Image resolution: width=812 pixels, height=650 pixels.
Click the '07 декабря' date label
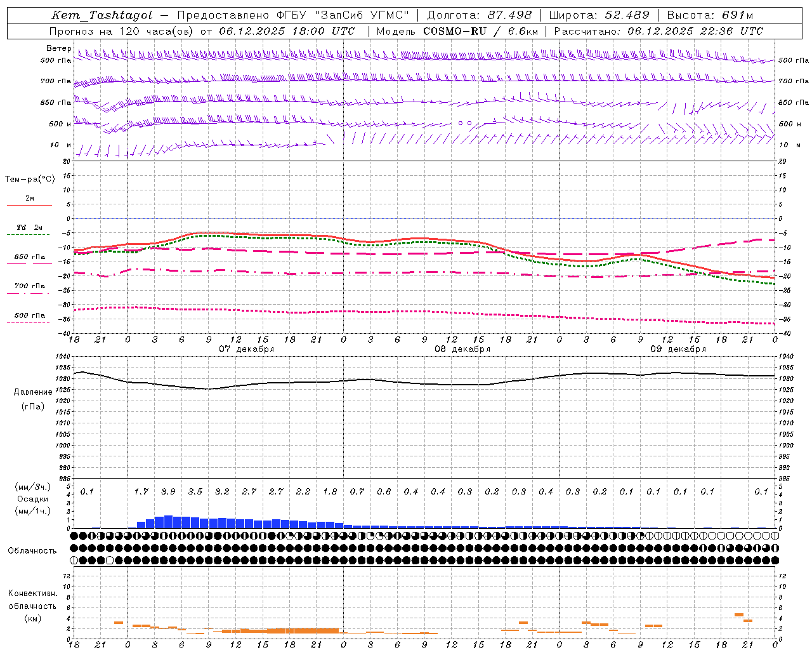(247, 349)
